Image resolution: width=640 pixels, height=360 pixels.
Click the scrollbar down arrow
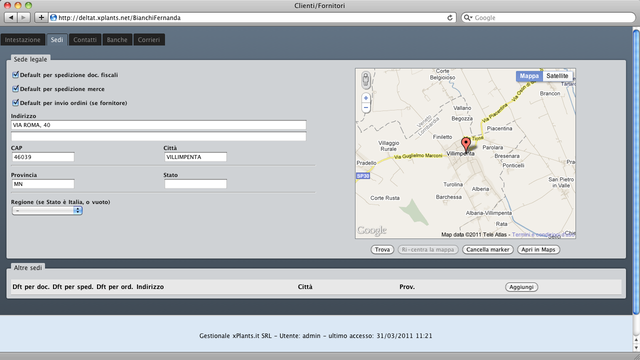[x=636, y=348]
